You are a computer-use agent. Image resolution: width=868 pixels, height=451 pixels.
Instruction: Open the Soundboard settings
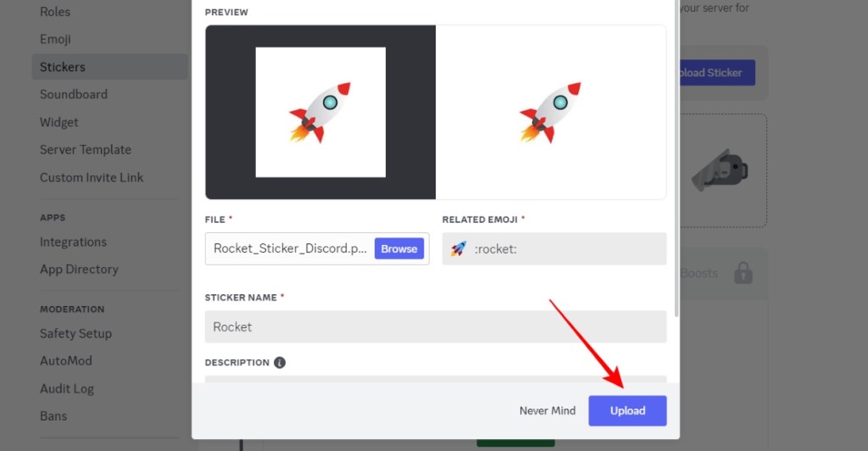[74, 95]
